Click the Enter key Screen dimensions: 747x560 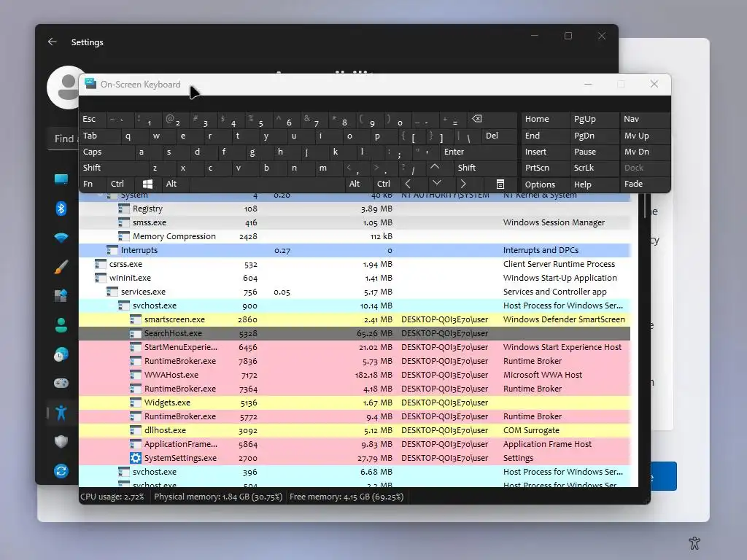(x=478, y=152)
